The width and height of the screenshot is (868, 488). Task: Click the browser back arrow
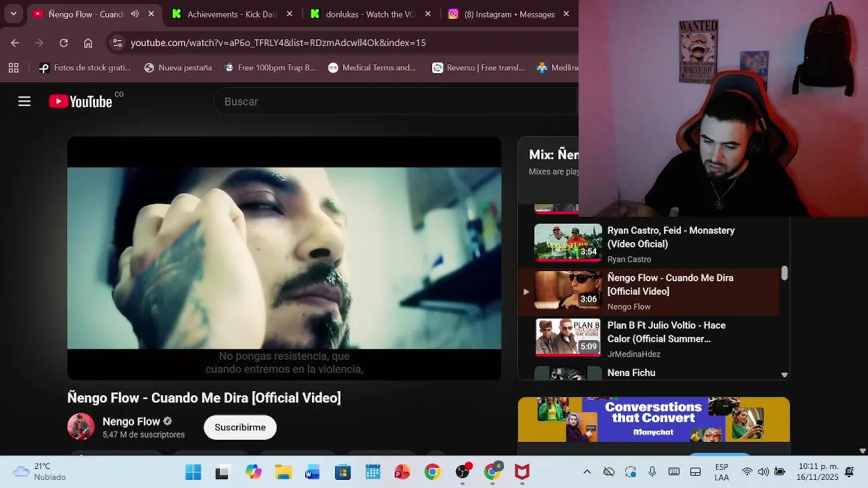point(15,43)
